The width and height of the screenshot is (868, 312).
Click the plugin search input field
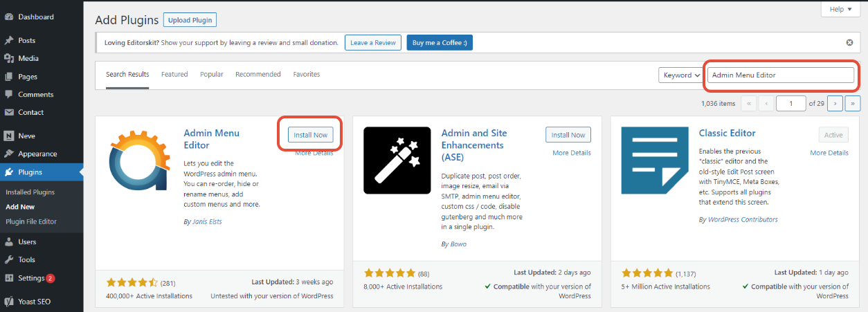point(781,75)
